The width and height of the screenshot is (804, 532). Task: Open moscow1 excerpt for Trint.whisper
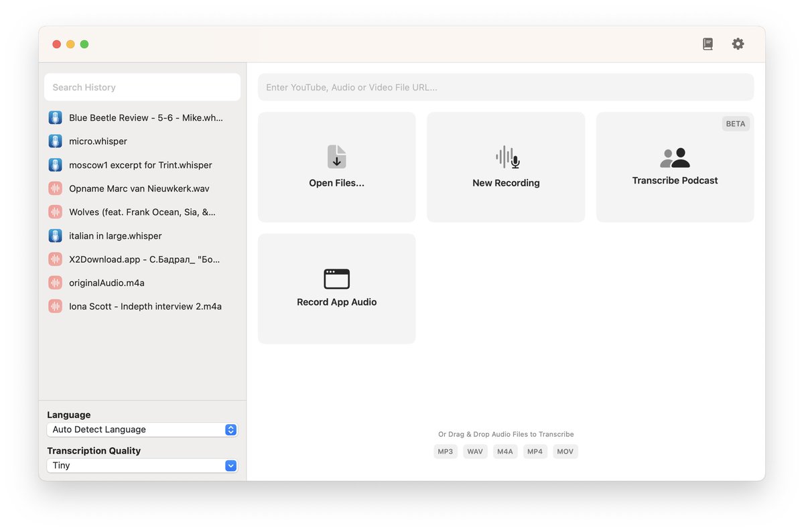click(142, 165)
